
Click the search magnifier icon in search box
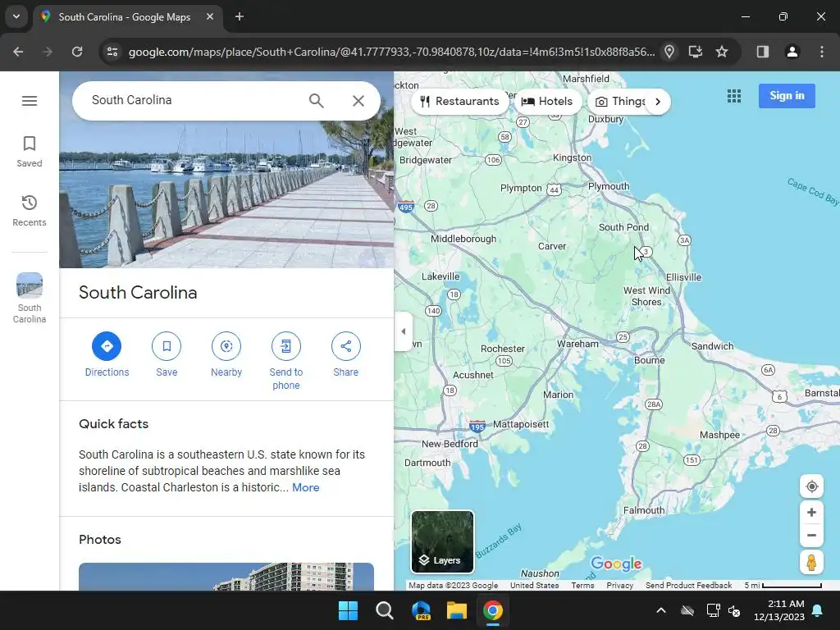pyautogui.click(x=316, y=101)
